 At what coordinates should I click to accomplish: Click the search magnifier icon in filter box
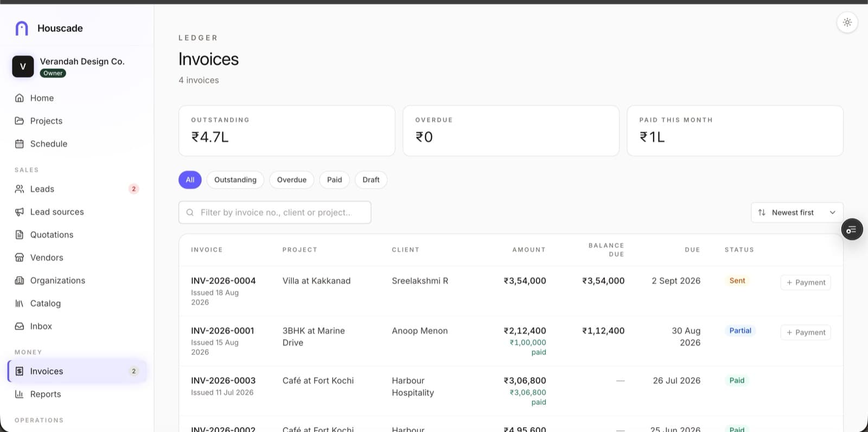(190, 212)
